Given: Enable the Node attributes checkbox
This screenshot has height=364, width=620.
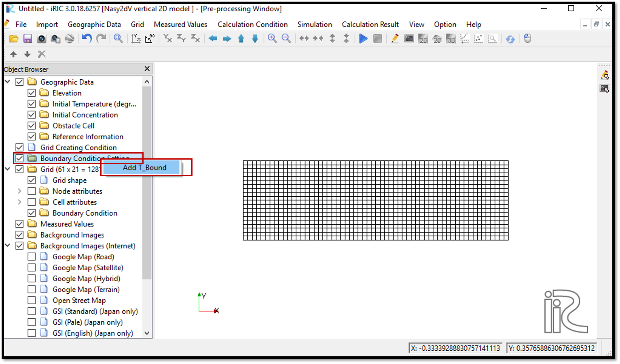Looking at the screenshot, I should pos(32,191).
